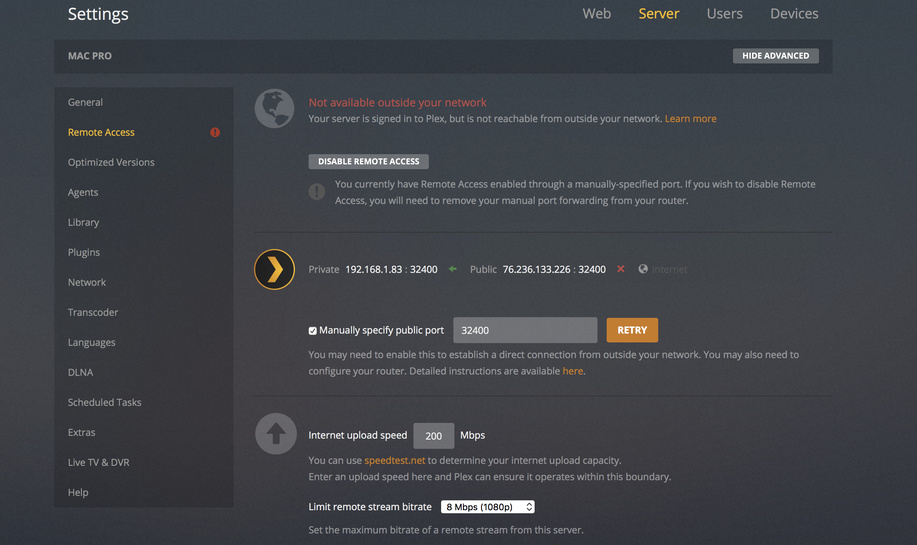Click the private address 192.168.1.83 : 32400

[391, 270]
